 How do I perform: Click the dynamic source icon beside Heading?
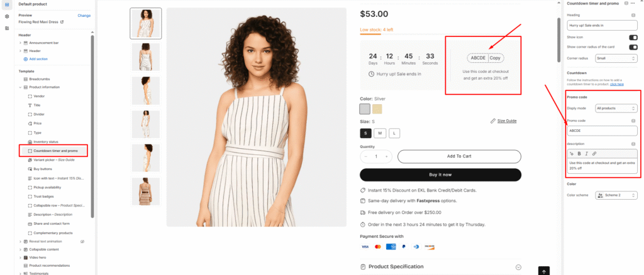point(635,15)
